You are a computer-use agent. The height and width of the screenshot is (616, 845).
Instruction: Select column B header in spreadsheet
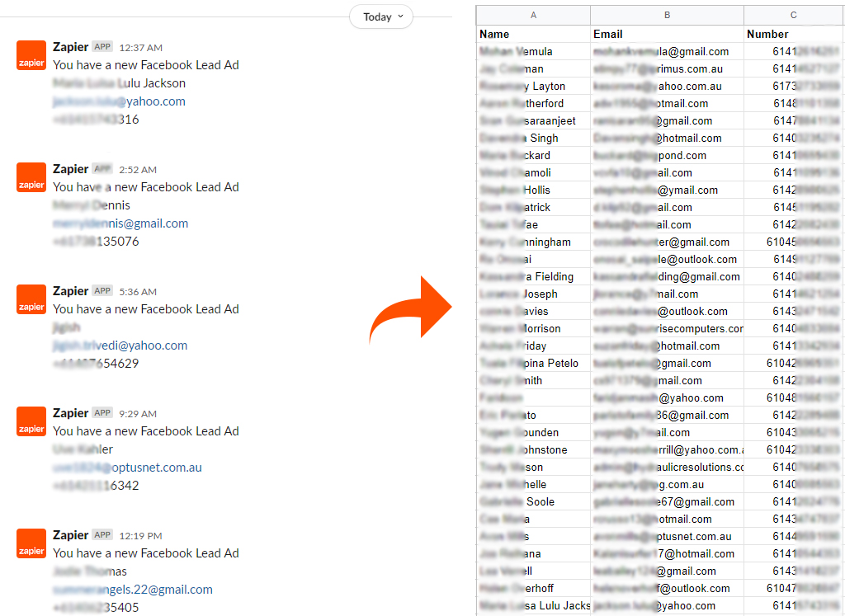[667, 15]
